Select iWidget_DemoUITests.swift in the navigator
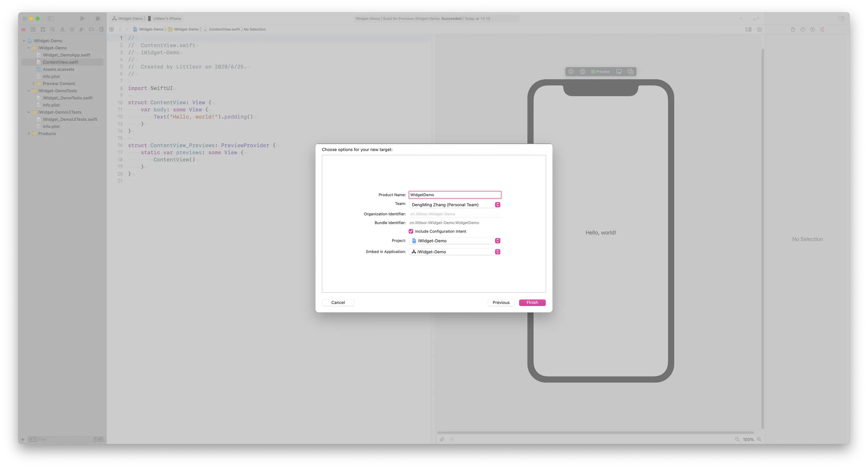 [x=70, y=119]
